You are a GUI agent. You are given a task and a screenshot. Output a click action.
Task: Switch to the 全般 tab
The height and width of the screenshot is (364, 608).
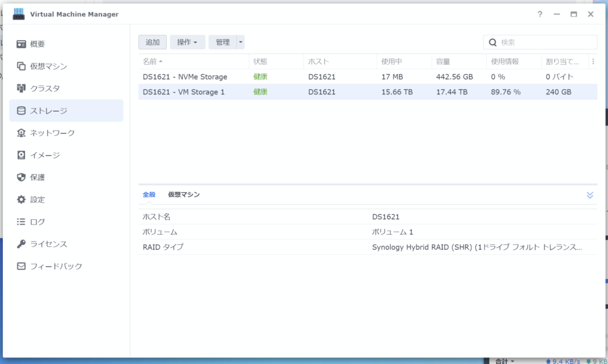[x=149, y=195]
